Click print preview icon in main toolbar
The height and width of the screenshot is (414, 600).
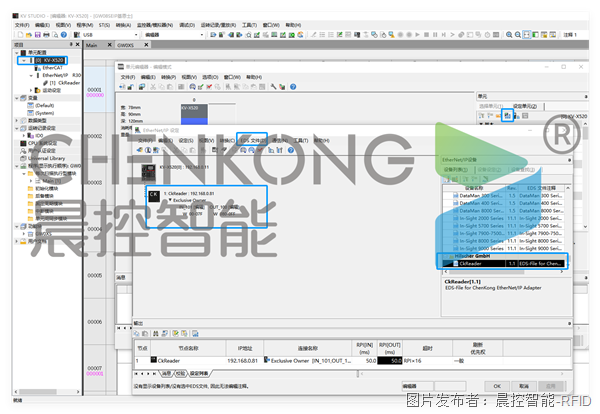pos(55,35)
